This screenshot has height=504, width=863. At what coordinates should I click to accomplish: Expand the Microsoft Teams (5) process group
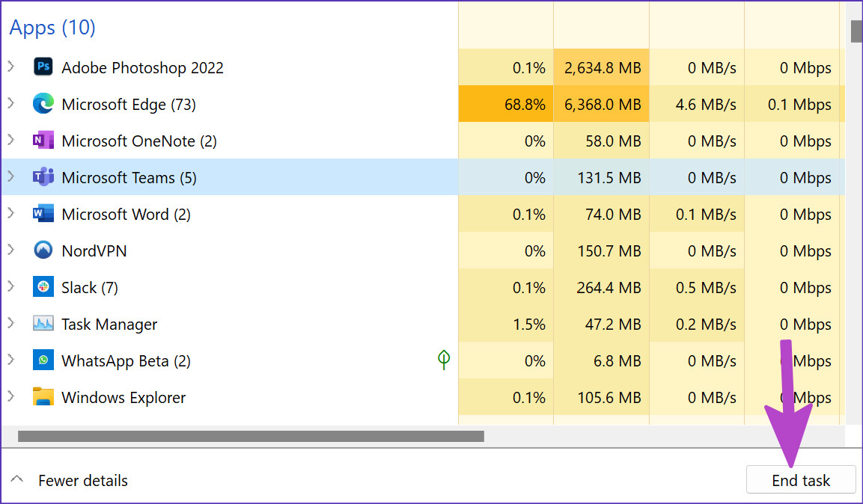11,177
